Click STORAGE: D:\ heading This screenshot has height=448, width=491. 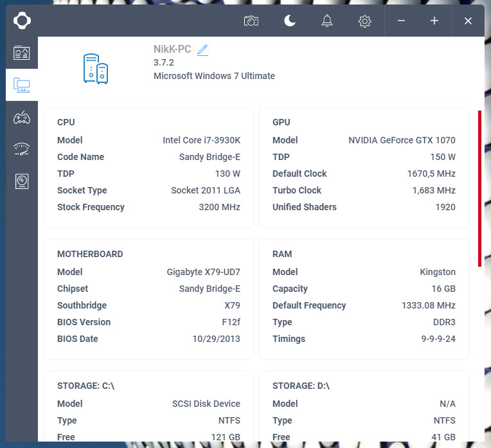301,386
